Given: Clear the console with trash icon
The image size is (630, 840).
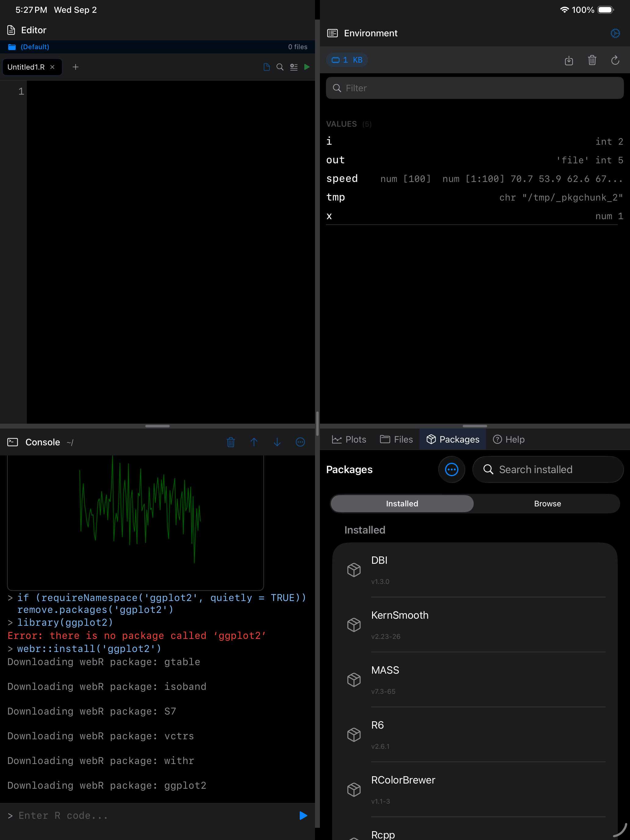Looking at the screenshot, I should pyautogui.click(x=230, y=442).
